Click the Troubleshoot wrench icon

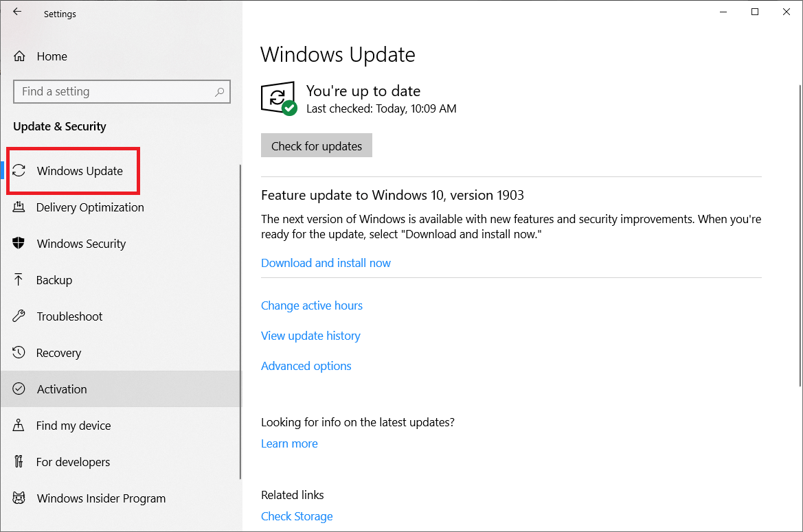pyautogui.click(x=19, y=316)
